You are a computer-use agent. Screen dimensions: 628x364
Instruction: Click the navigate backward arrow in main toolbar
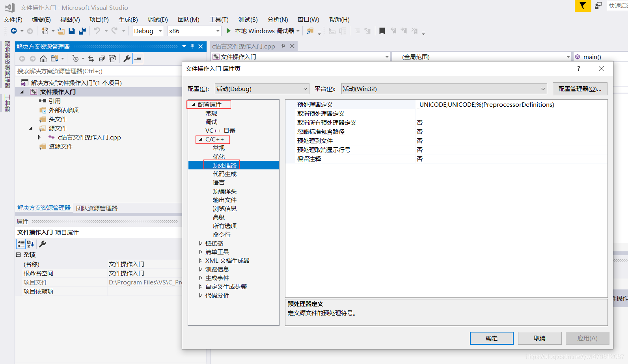click(14, 31)
